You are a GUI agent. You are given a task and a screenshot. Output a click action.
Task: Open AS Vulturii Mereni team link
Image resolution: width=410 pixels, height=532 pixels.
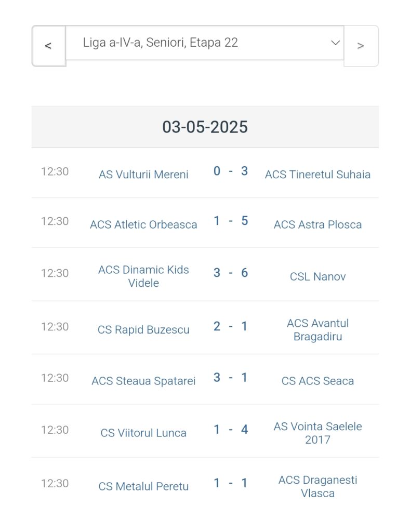(143, 175)
